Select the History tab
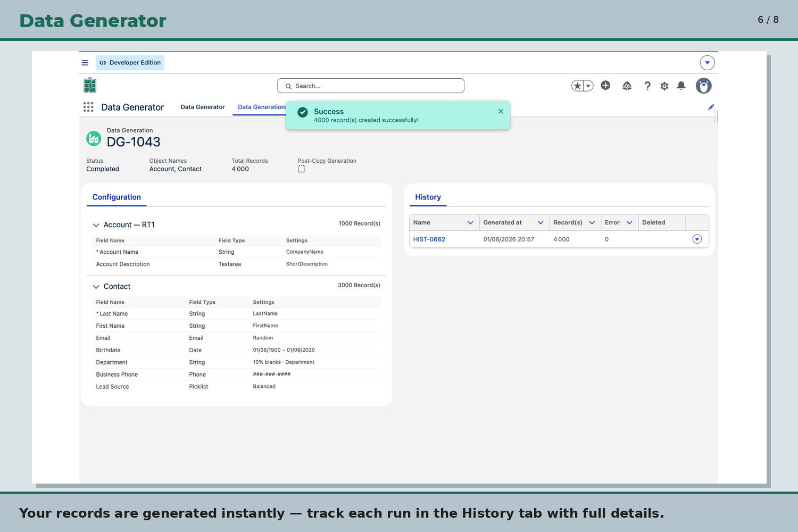This screenshot has width=798, height=532. click(x=428, y=197)
